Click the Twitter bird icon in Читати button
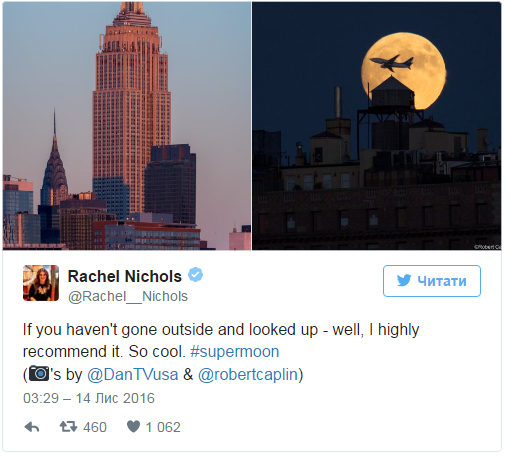The height and width of the screenshot is (457, 510). [x=404, y=280]
